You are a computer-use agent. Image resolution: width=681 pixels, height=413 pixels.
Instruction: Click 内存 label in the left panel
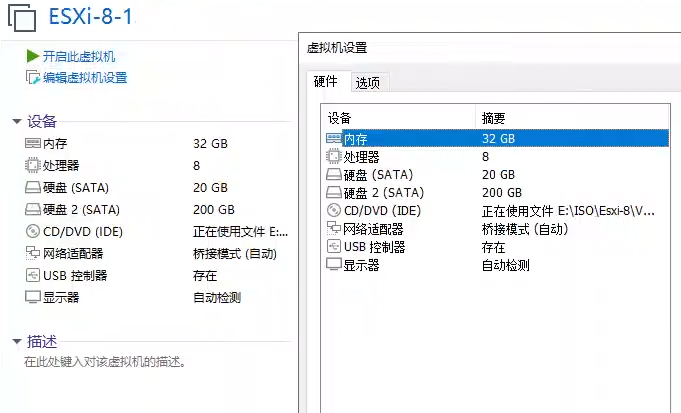55,144
